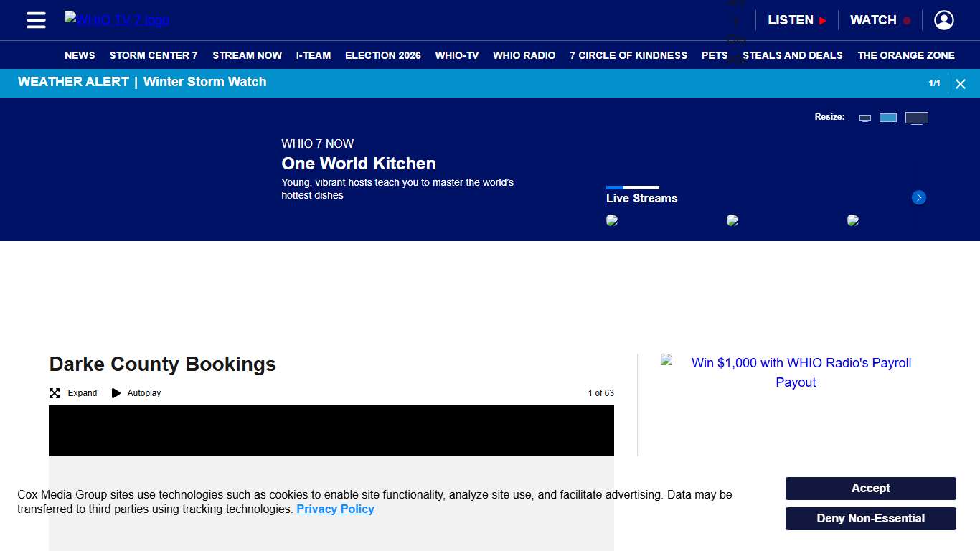980x551 pixels.
Task: Advance live streams with next arrow
Action: coord(918,197)
